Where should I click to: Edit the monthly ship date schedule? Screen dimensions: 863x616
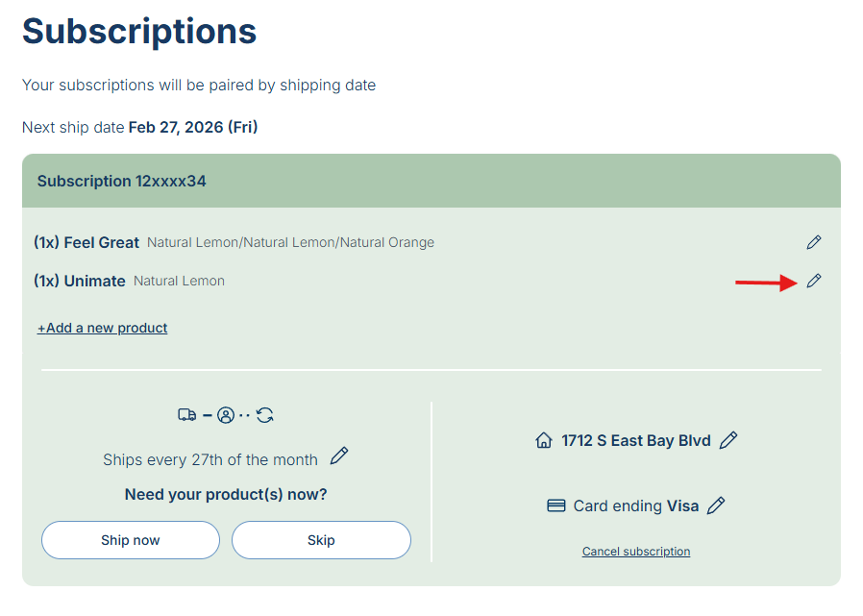(x=339, y=456)
